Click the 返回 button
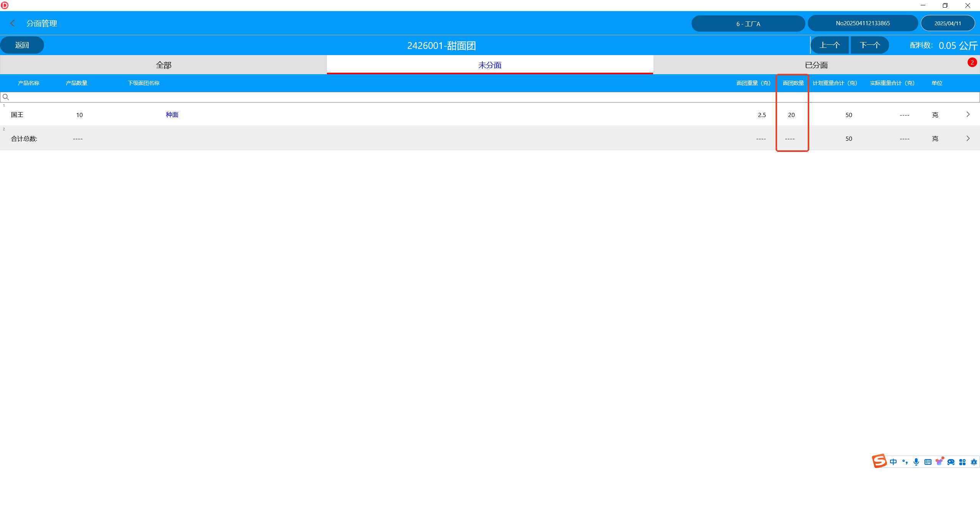This screenshot has height=531, width=980. (22, 45)
